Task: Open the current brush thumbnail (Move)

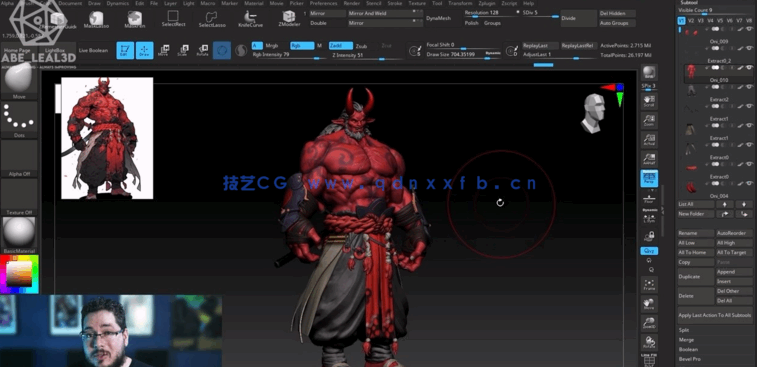Action: click(x=19, y=80)
